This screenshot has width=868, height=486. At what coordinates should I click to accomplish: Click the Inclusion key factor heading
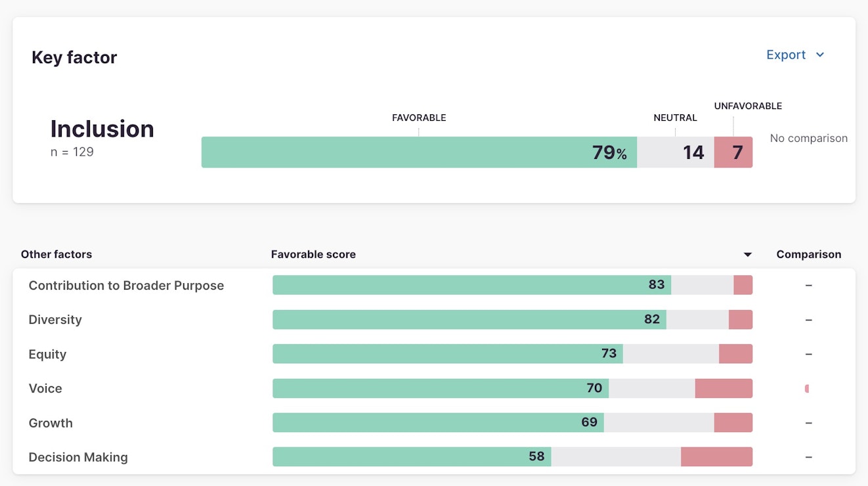tap(102, 129)
